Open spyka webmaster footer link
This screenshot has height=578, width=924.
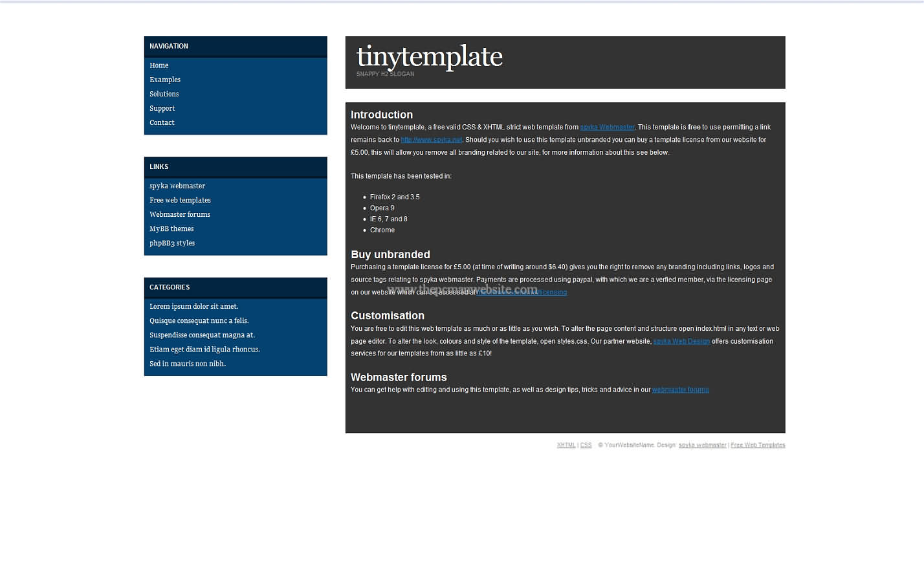(703, 445)
